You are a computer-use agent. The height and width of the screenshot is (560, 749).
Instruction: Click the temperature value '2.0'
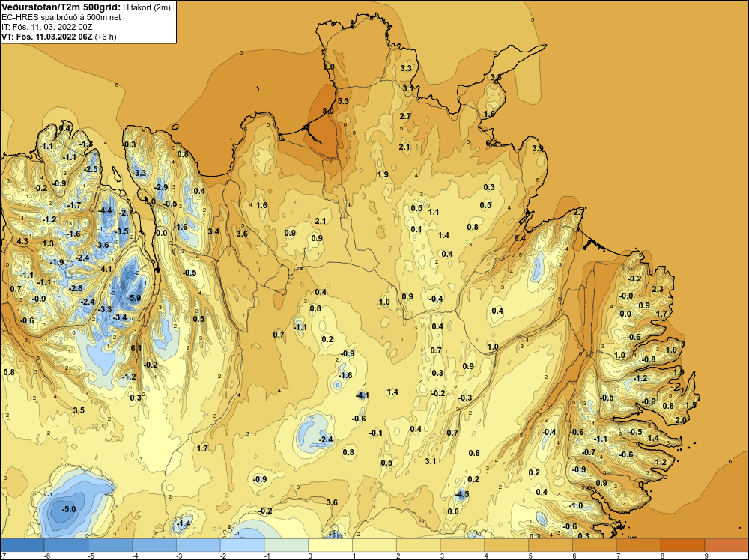click(681, 420)
